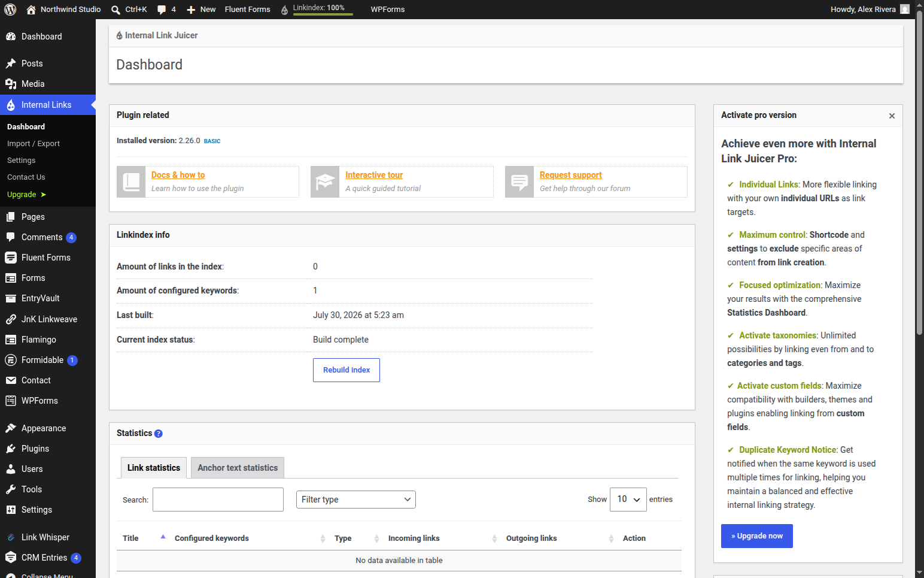Open Contact Us submenu item
924x578 pixels.
click(26, 177)
